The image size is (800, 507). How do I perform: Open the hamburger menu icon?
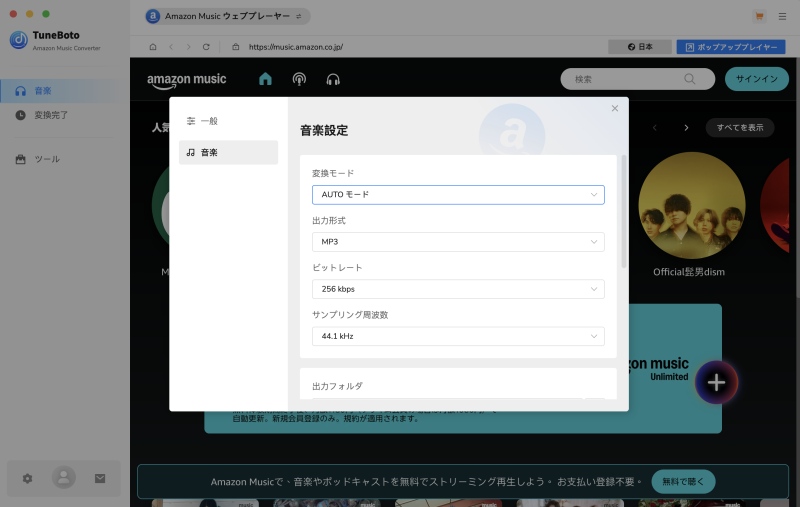[782, 16]
